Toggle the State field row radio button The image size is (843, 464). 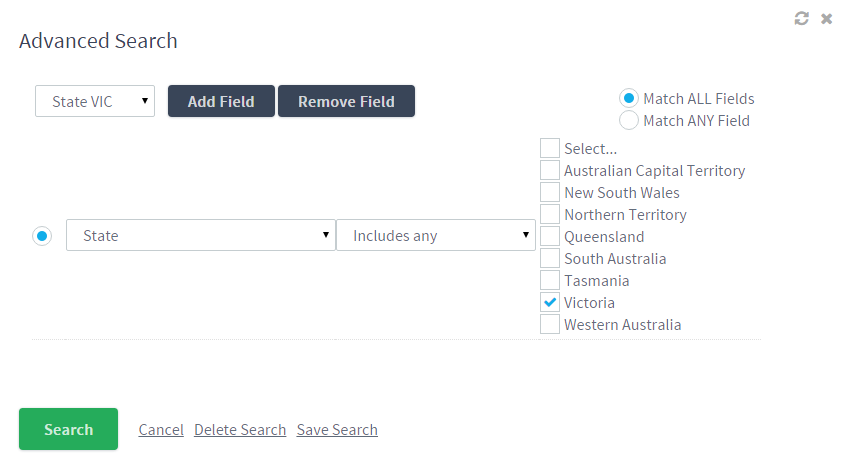point(42,236)
